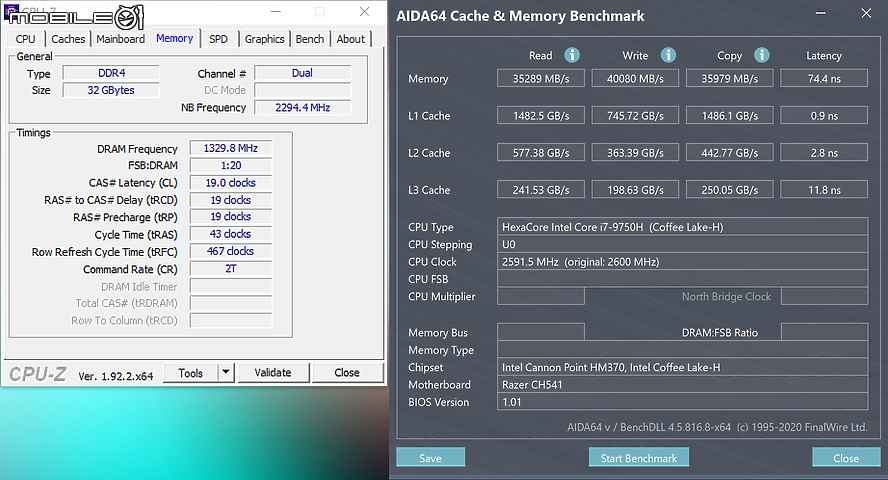Click the L3 Cache Read 241.53 GB/s cell
Screen dimensions: 888x480
[x=541, y=190]
